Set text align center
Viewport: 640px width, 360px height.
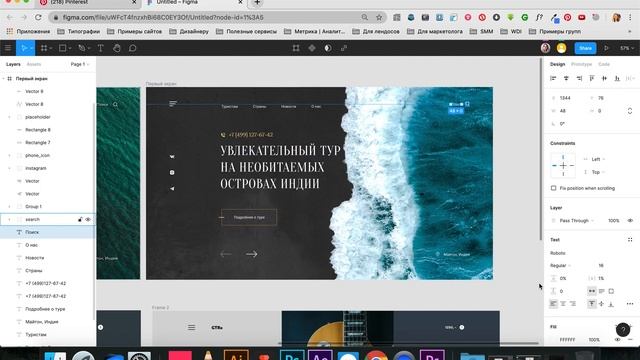pyautogui.click(x=563, y=304)
